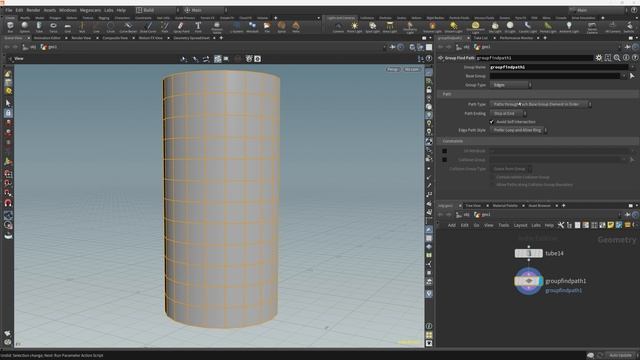Select the Metaball shelf tool

pyautogui.click(x=252, y=27)
